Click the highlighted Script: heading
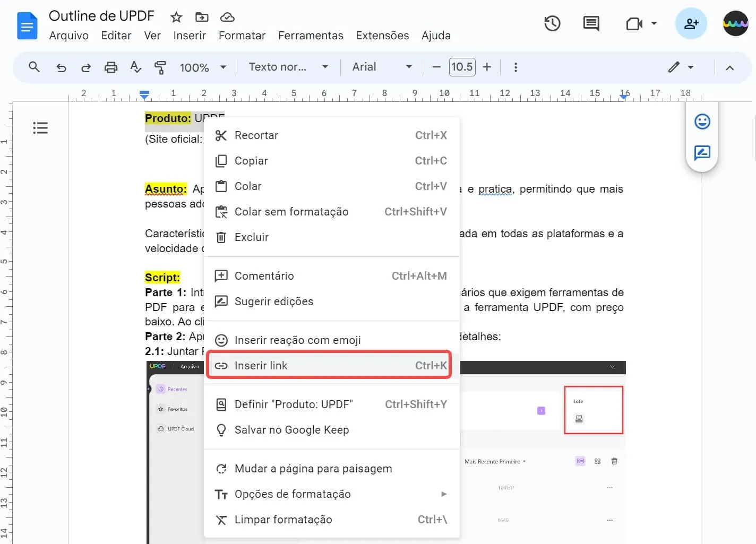The height and width of the screenshot is (544, 756). pos(162,277)
